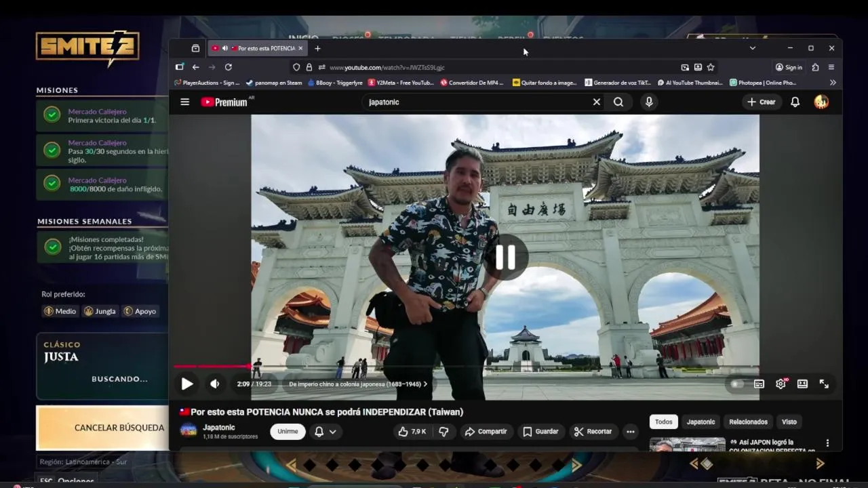Open the Photopea bookmark
Image resolution: width=868 pixels, height=488 pixels.
pyautogui.click(x=763, y=83)
